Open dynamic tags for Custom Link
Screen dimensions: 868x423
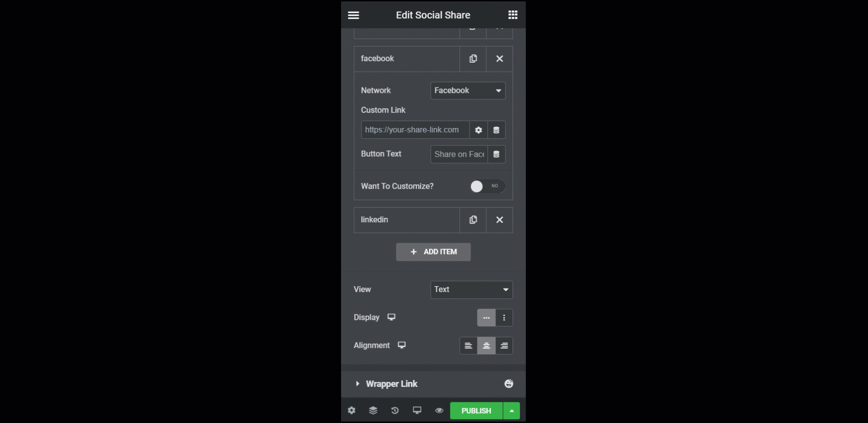click(x=496, y=130)
